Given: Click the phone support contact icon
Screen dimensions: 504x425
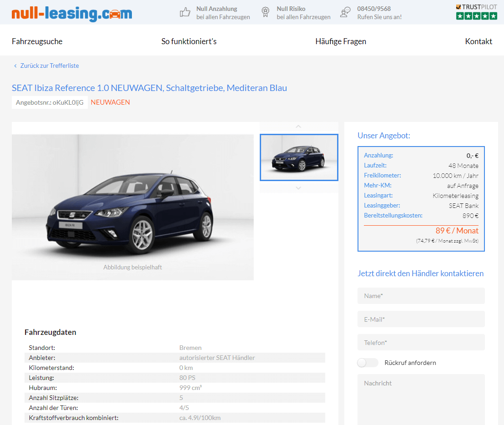Looking at the screenshot, I should pos(345,12).
